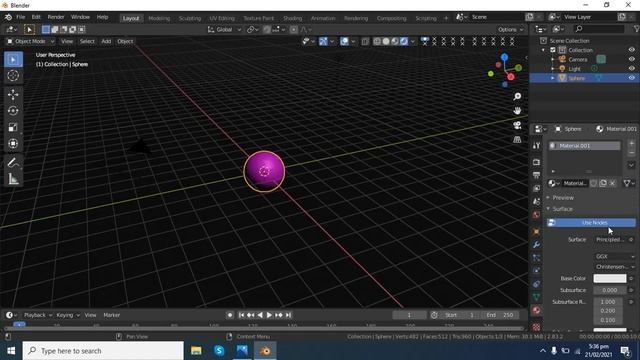Choose the Measure tool

tap(13, 179)
